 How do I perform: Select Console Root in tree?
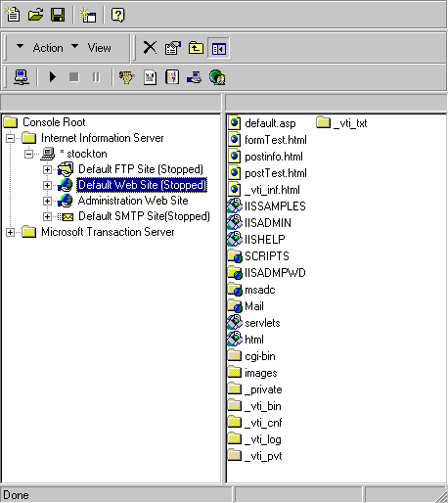[54, 122]
